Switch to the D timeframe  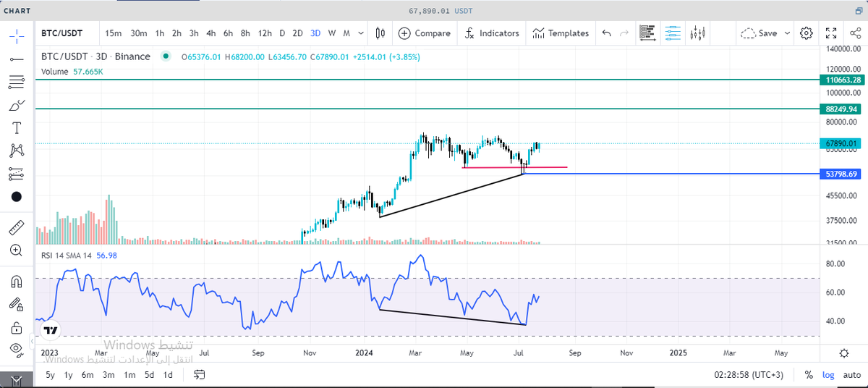(x=282, y=33)
